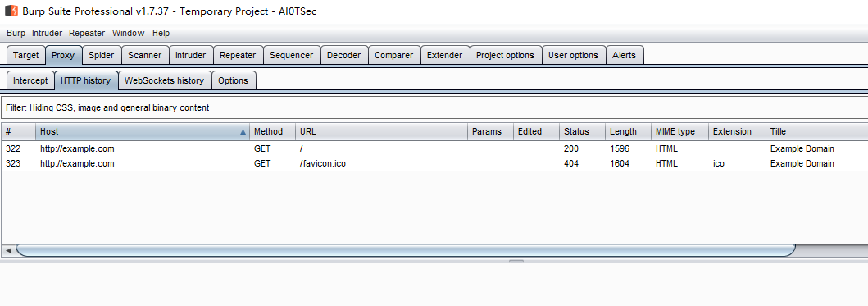Viewport: 868px width, 306px height.
Task: Sort by the Extension column header
Action: point(737,131)
